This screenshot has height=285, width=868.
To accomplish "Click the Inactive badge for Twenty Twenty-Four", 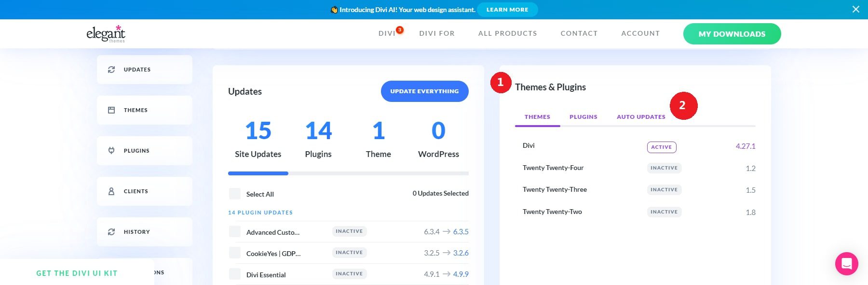I will point(664,168).
